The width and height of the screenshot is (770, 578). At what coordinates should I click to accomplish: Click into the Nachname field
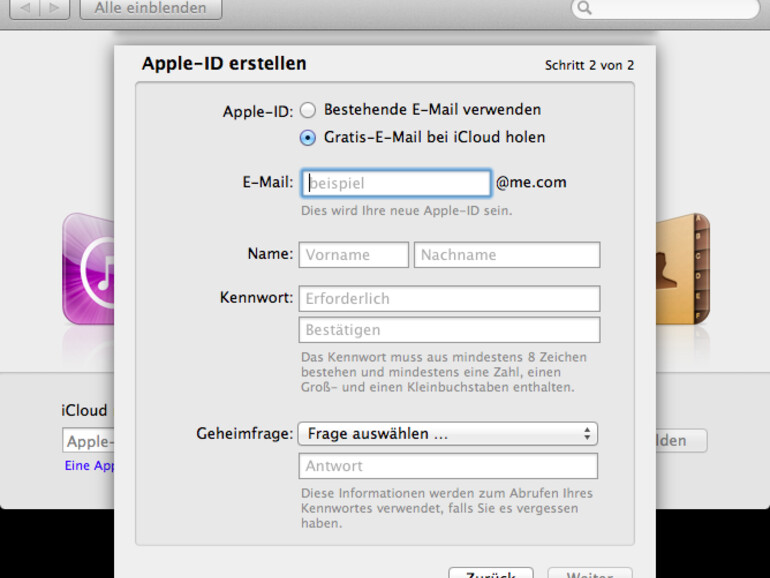pos(507,254)
